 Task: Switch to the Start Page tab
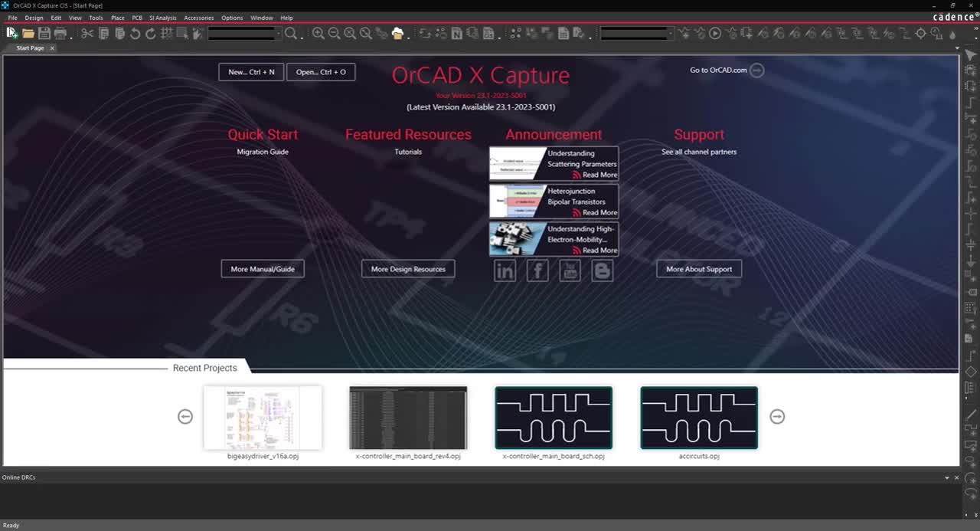coord(30,48)
